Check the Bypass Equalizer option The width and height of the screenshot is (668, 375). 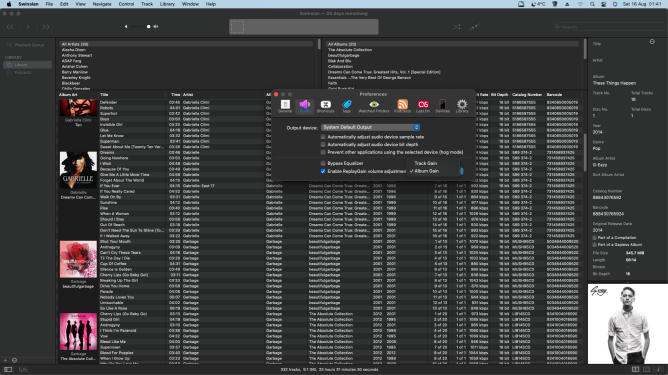point(323,163)
